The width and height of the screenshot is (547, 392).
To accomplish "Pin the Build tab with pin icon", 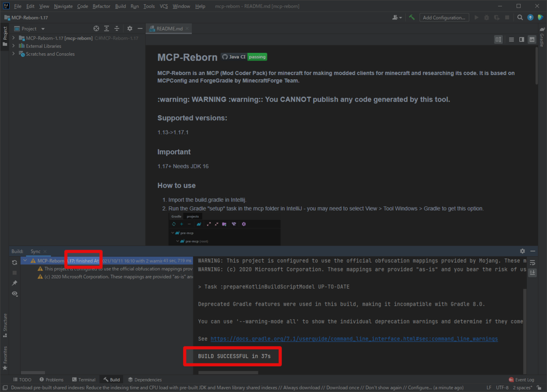I will (15, 283).
